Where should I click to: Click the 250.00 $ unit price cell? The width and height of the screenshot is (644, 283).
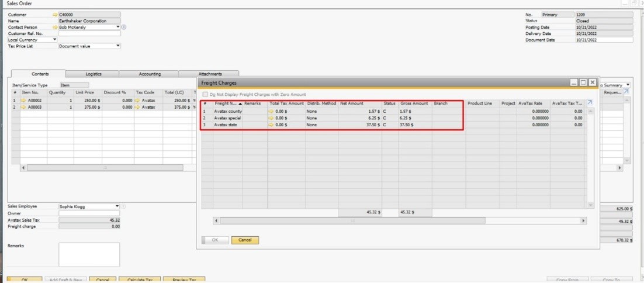pos(88,100)
